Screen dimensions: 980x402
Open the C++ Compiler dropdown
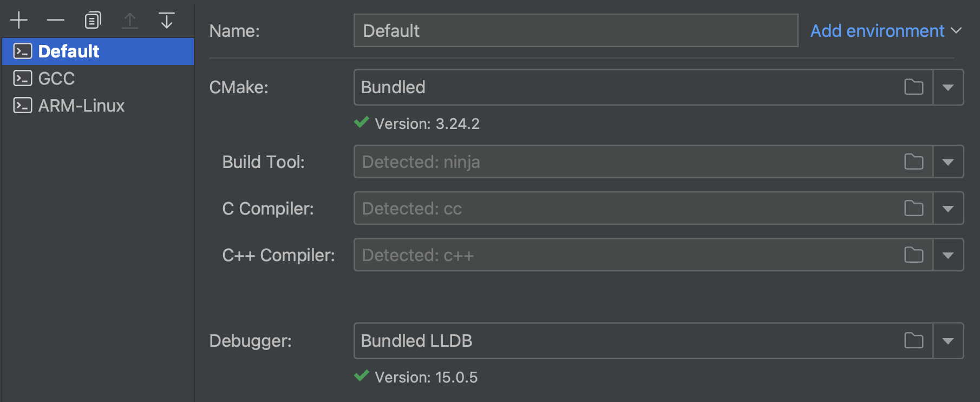coord(948,255)
